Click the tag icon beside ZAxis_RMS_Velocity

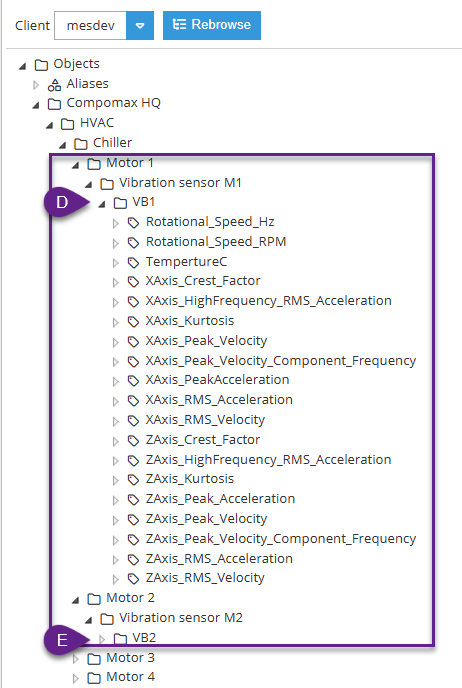[133, 579]
